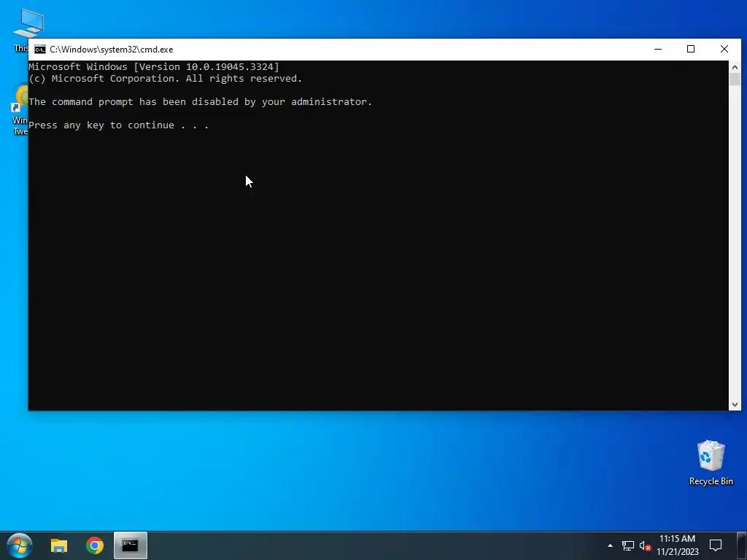
Task: Click the Show desktop strip at taskbar end
Action: click(x=742, y=545)
